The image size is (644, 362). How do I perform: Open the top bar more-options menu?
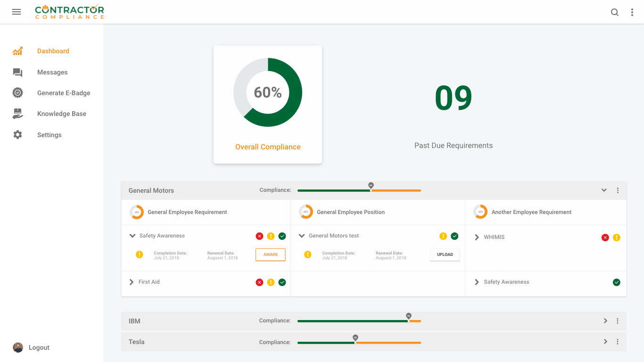coord(632,13)
